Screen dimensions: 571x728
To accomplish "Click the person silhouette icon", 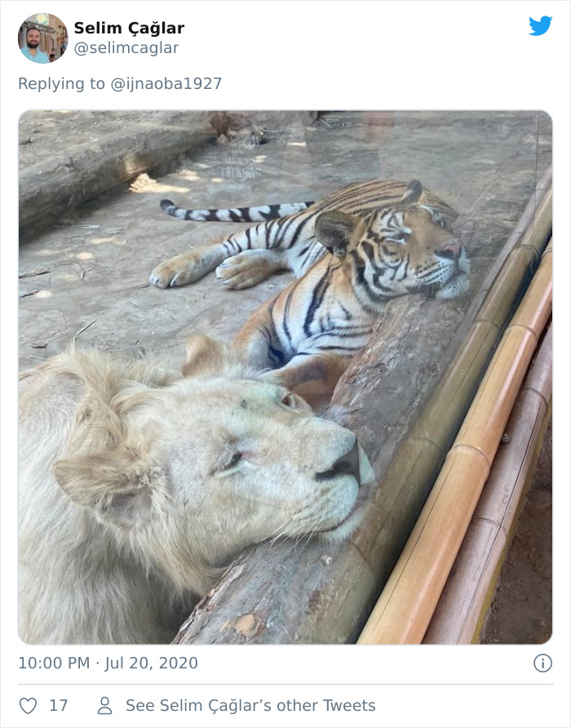I will point(105,706).
